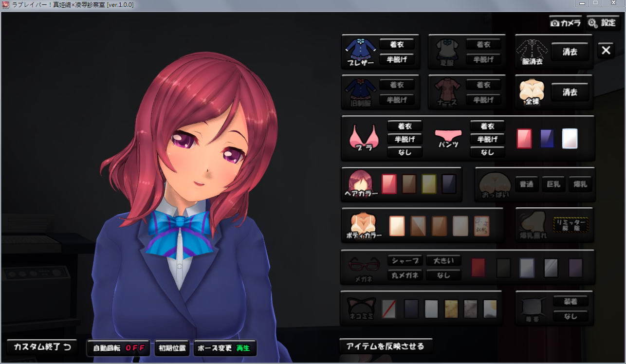Choose the red glasses frame color
Screen dimensions: 626x364
479,268
